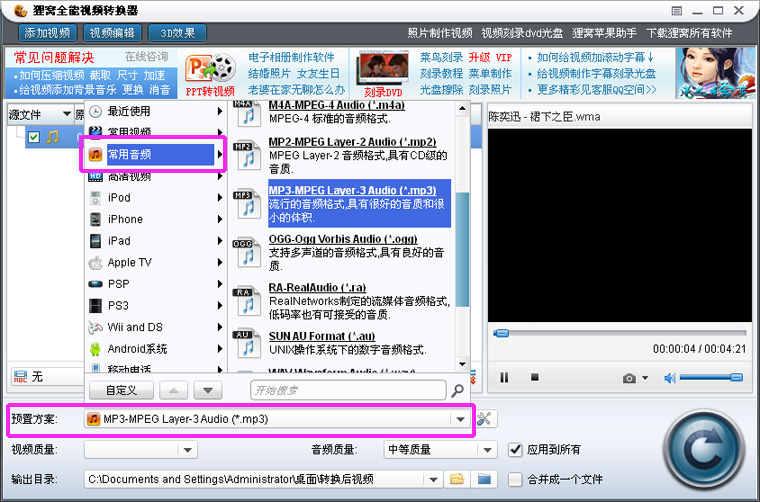
Task: Open the Wii and DS category
Action: coord(156,327)
